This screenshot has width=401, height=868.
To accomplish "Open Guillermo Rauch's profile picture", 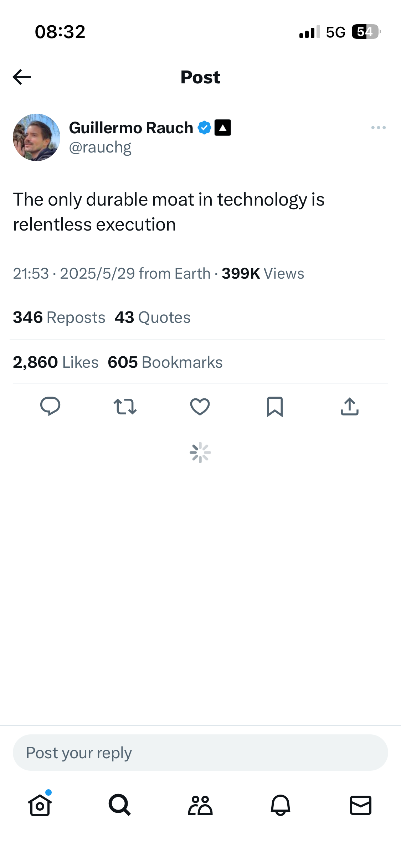I will tap(36, 138).
